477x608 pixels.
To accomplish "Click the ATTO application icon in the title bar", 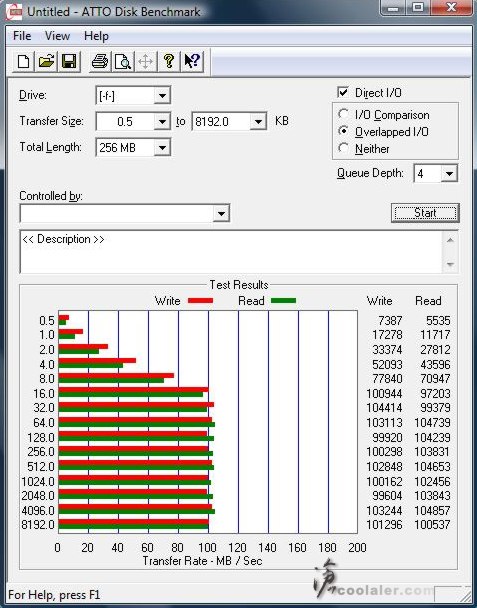I will tap(14, 12).
